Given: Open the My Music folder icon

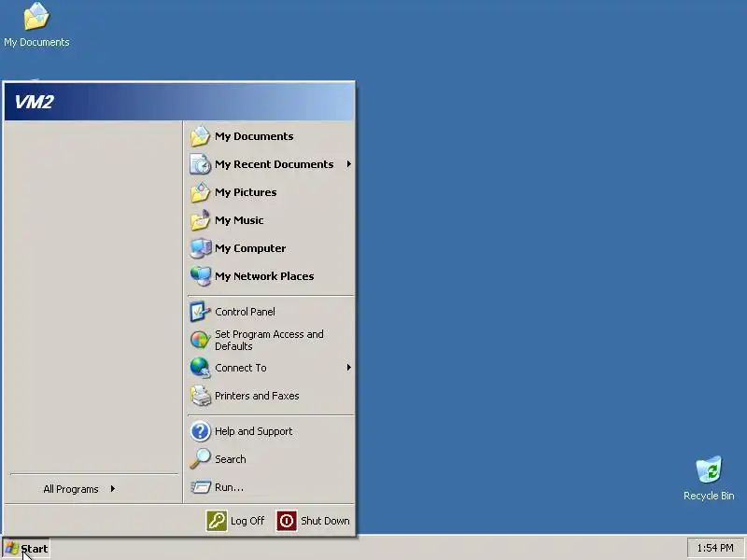Looking at the screenshot, I should 200,220.
